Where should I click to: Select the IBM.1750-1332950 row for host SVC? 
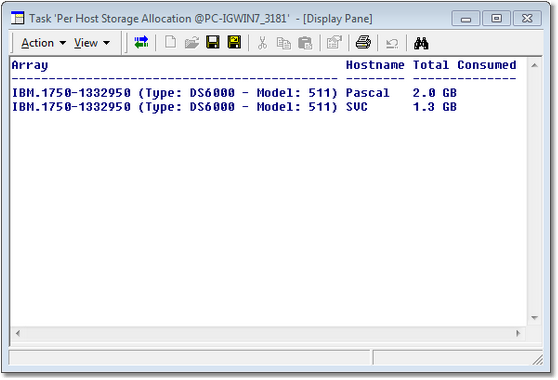234,107
